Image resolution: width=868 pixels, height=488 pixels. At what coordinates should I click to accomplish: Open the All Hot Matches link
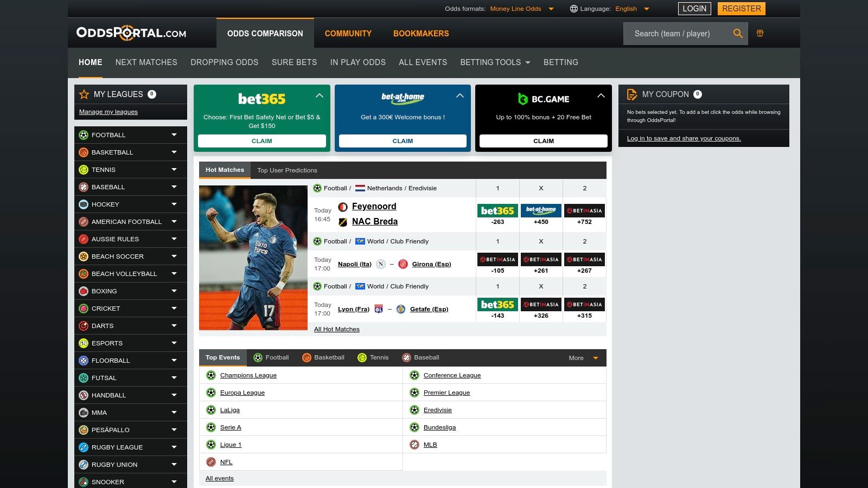(x=337, y=329)
